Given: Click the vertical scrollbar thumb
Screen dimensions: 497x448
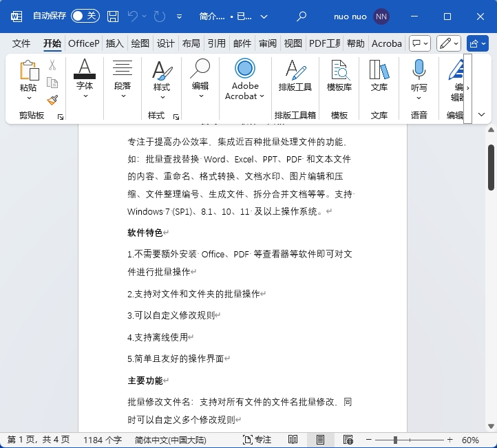Looking at the screenshot, I should (x=491, y=167).
